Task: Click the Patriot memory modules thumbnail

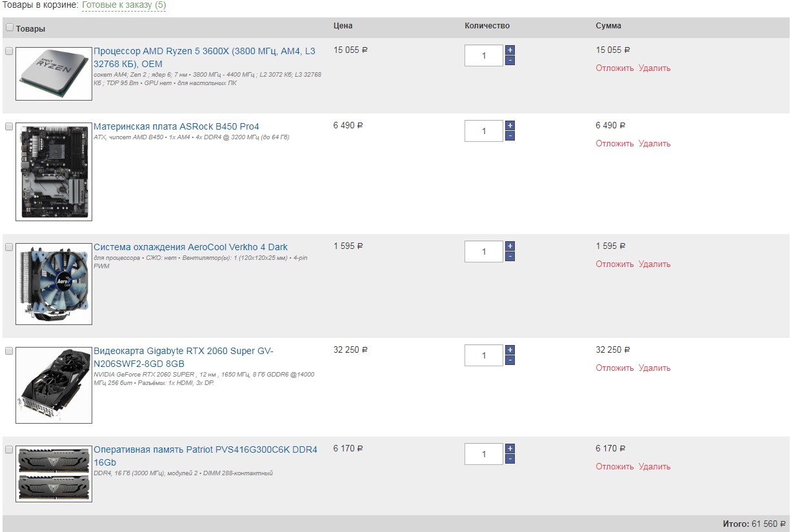Action: (x=54, y=473)
